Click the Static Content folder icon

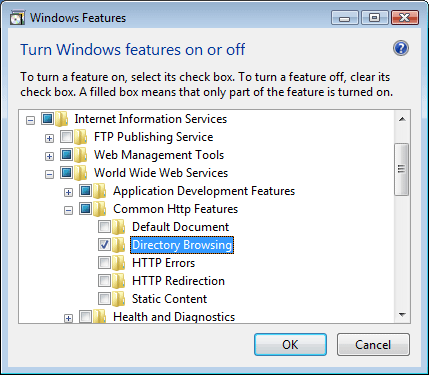click(x=118, y=299)
